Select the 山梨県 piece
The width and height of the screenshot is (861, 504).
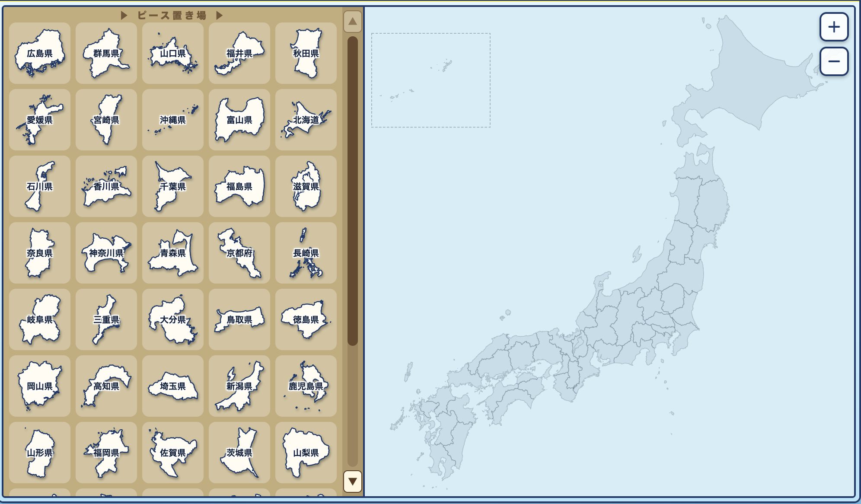click(x=306, y=453)
